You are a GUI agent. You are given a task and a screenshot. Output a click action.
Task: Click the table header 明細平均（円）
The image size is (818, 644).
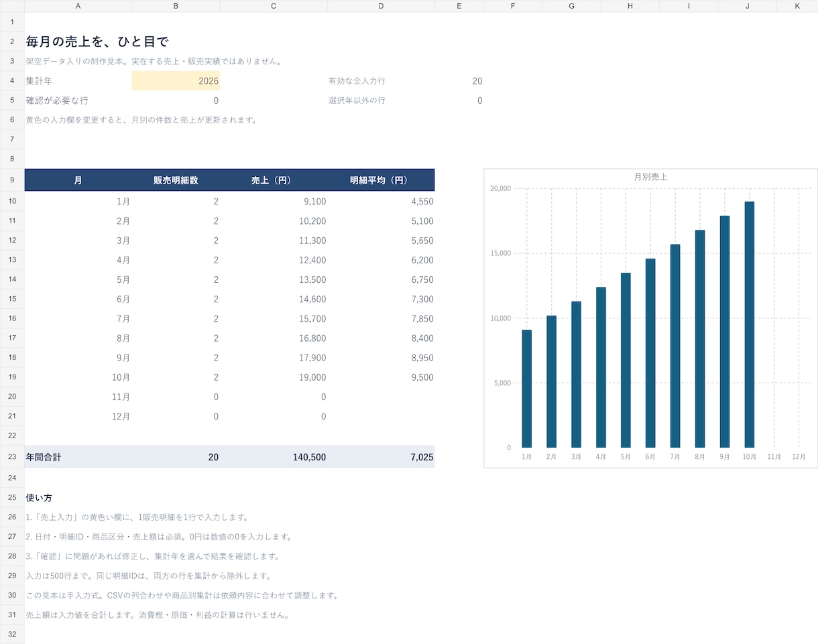point(381,180)
